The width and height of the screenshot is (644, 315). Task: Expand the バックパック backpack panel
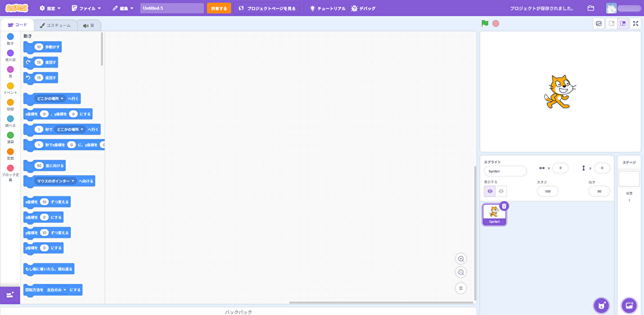coord(238,312)
